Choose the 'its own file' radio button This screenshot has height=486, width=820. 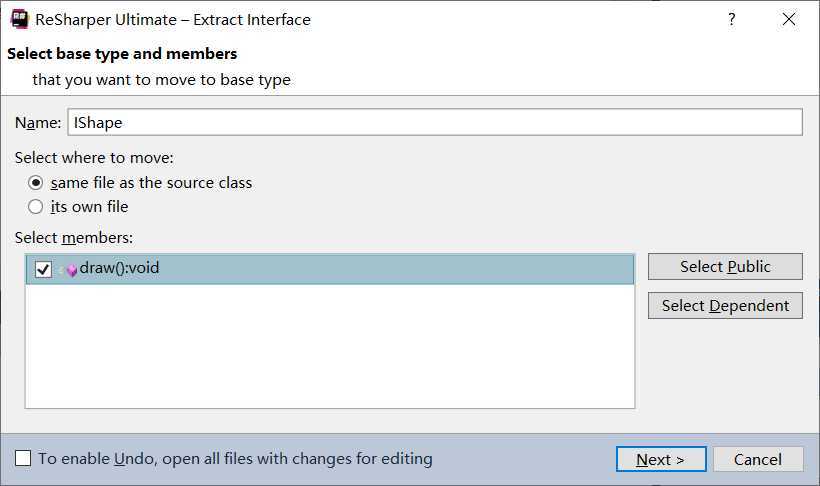pyautogui.click(x=36, y=207)
